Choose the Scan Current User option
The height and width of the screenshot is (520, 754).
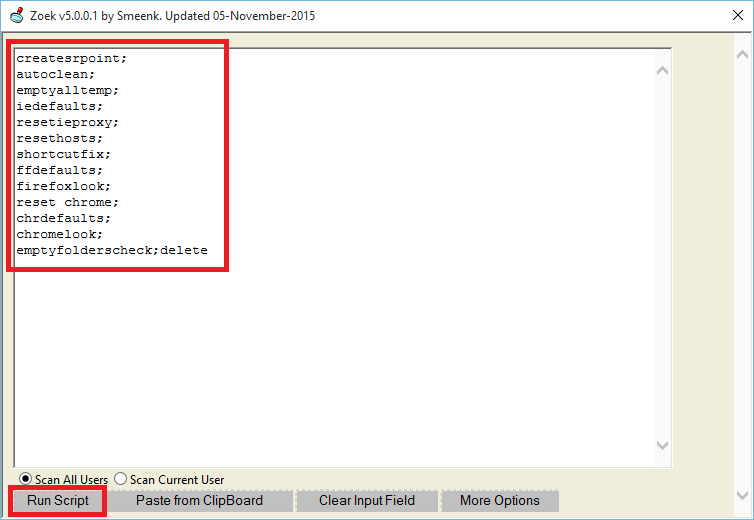tap(121, 479)
